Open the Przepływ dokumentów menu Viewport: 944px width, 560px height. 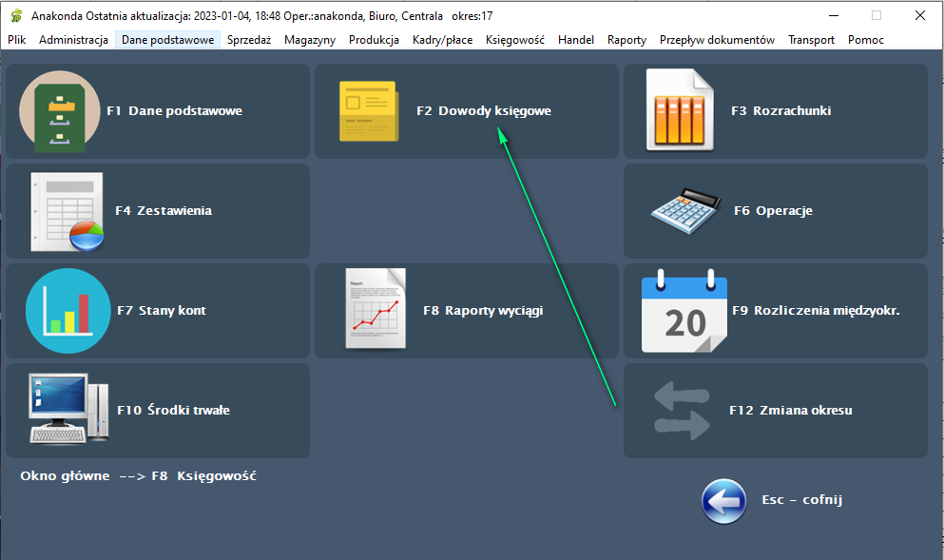click(x=717, y=40)
